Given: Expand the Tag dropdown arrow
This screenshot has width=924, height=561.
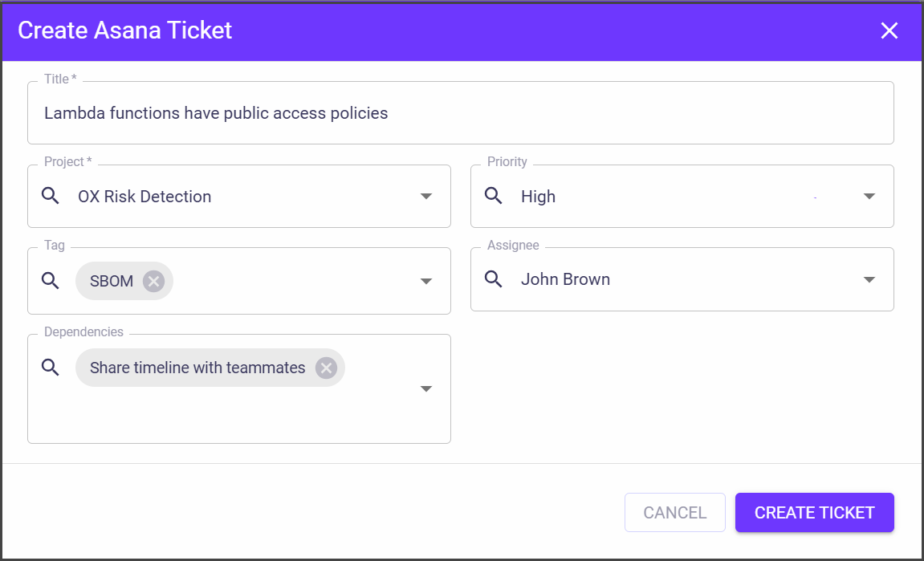Looking at the screenshot, I should (426, 281).
